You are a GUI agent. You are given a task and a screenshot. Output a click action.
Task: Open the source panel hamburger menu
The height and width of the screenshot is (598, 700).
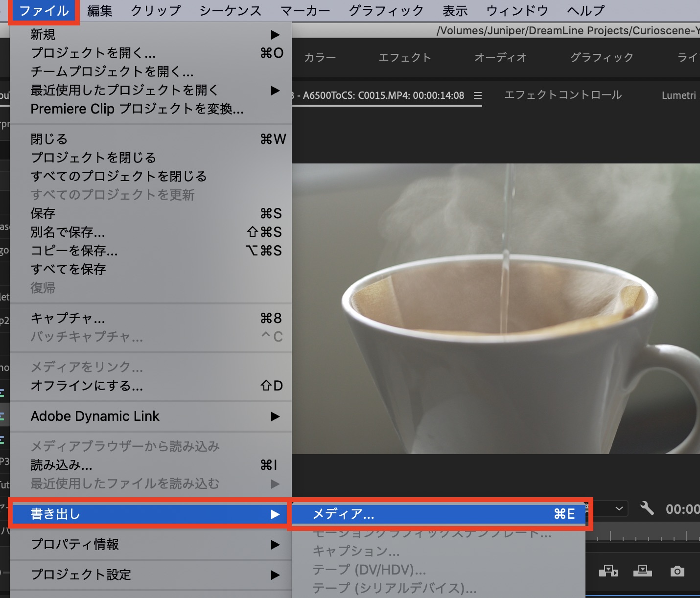pos(477,95)
